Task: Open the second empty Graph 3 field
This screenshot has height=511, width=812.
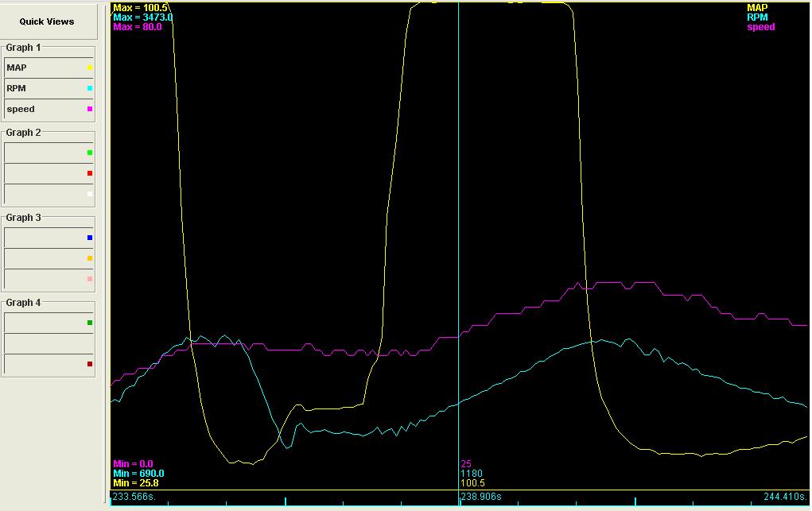Action: (x=49, y=258)
